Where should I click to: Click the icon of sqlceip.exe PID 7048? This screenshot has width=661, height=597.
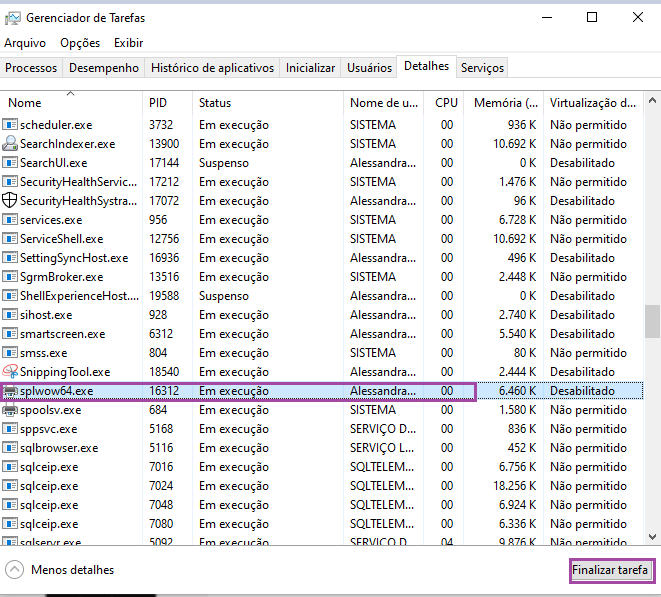(10, 505)
